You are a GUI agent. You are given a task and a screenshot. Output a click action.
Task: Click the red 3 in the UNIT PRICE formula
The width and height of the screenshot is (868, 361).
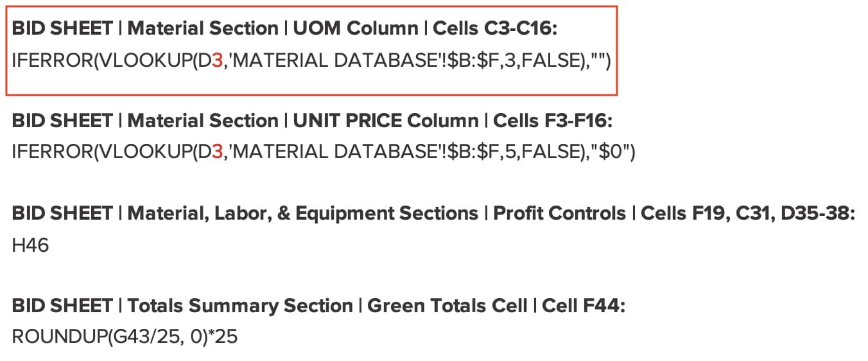click(217, 152)
